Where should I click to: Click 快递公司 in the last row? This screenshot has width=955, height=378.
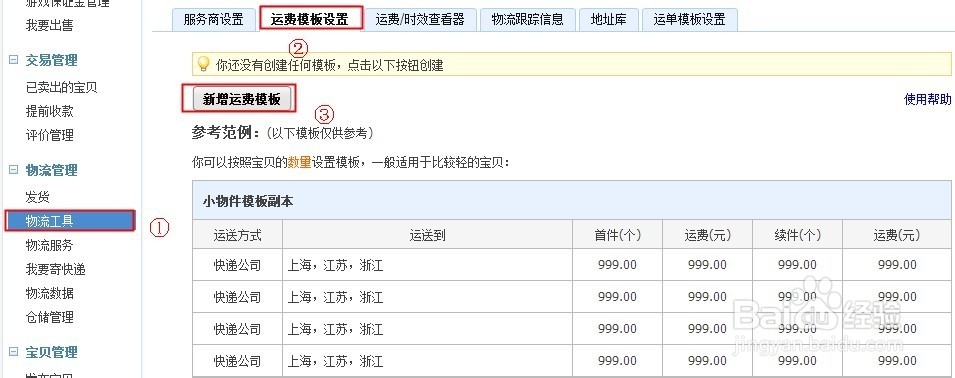[238, 362]
